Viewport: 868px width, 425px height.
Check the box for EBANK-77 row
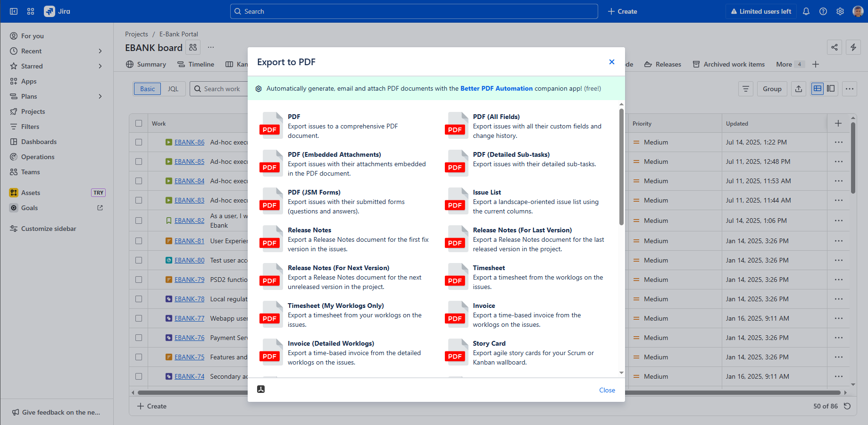(x=139, y=318)
